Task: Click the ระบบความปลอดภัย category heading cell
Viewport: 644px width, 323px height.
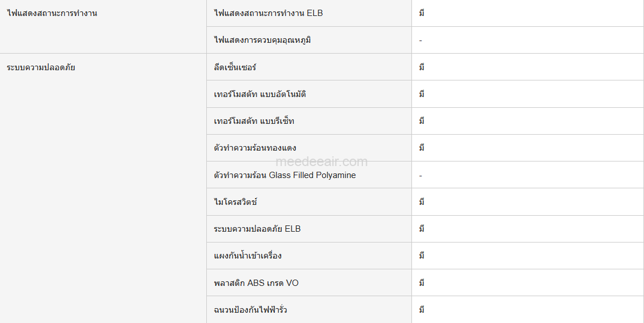Action: tap(41, 67)
